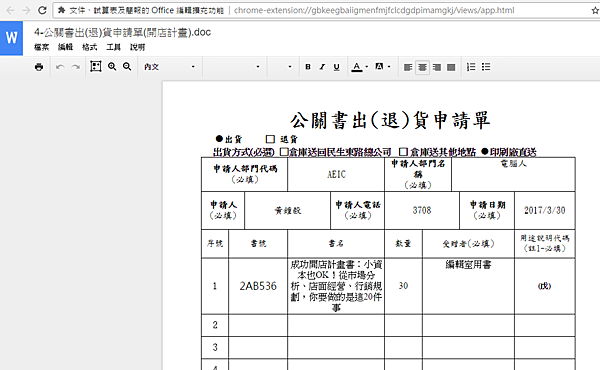Open the 格式 menu
The width and height of the screenshot is (600, 370).
click(90, 47)
